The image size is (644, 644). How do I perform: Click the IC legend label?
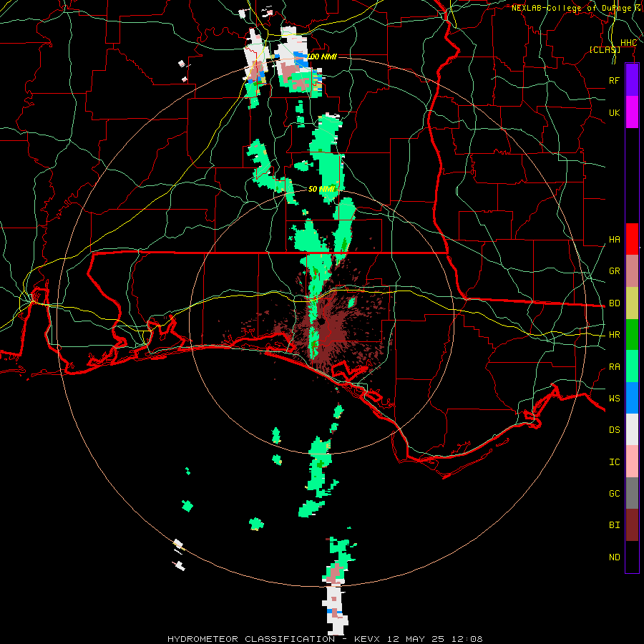pyautogui.click(x=615, y=462)
